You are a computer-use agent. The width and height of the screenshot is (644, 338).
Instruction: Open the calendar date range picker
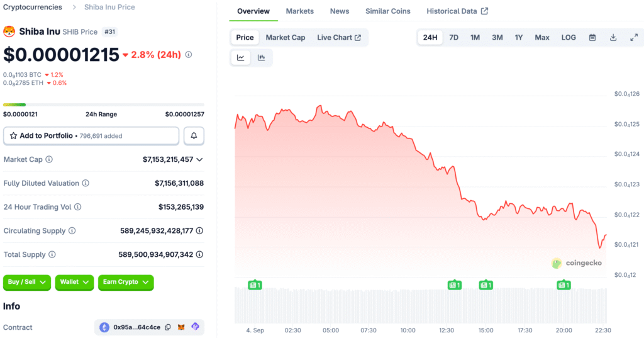(x=592, y=37)
